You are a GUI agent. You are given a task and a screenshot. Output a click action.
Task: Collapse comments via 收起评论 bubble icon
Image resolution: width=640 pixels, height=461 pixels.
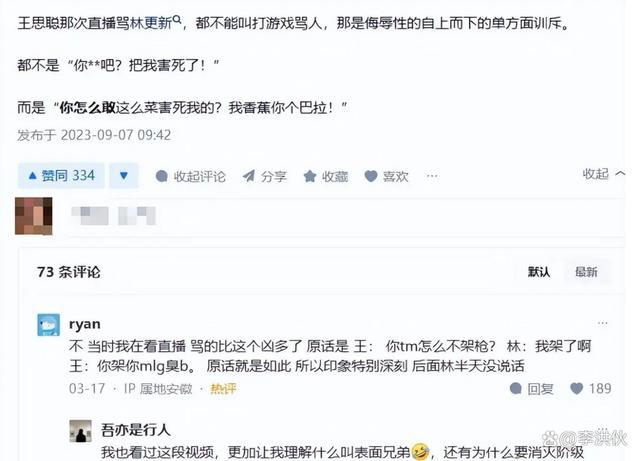tap(162, 176)
